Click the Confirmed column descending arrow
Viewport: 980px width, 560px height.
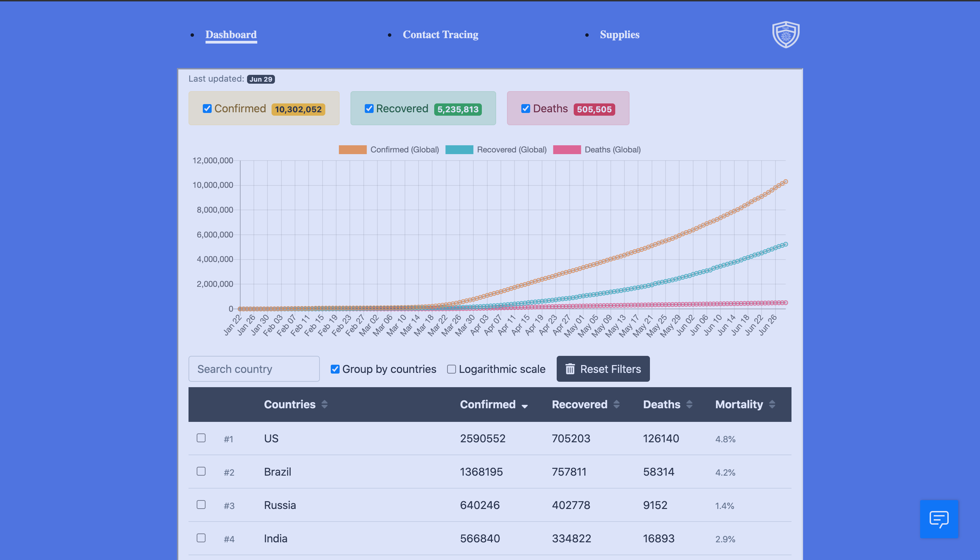point(525,406)
